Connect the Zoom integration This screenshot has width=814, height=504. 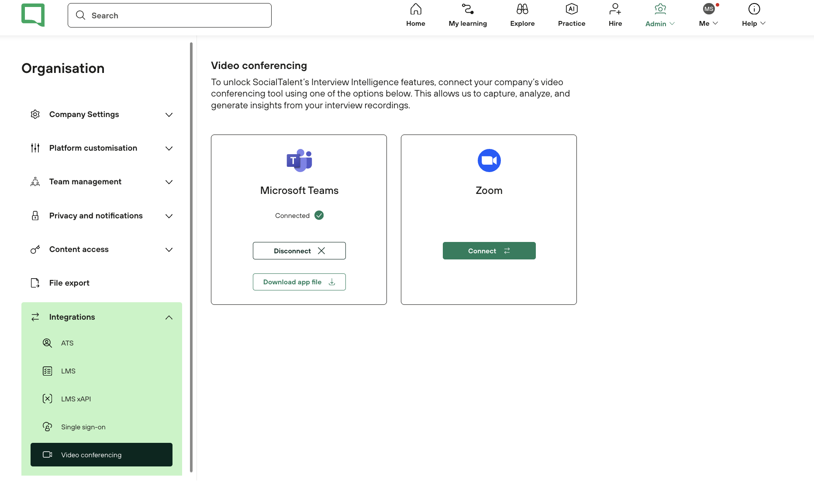click(489, 251)
